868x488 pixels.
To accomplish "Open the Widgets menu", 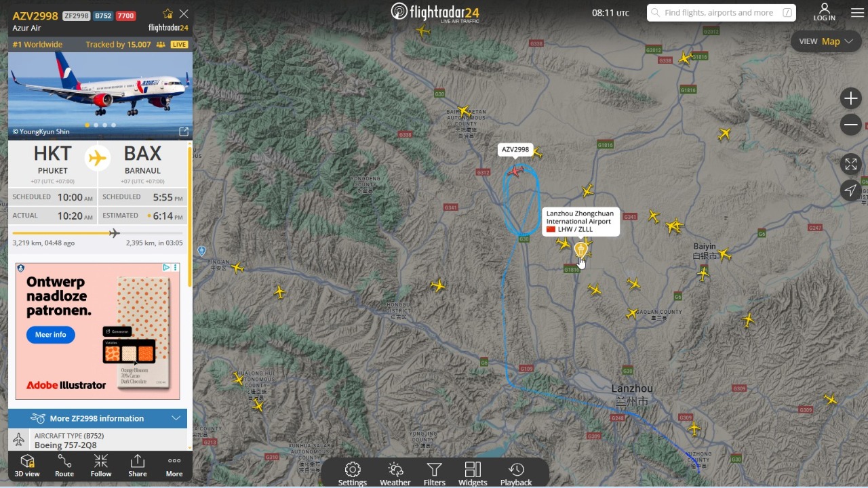I will coord(473,474).
